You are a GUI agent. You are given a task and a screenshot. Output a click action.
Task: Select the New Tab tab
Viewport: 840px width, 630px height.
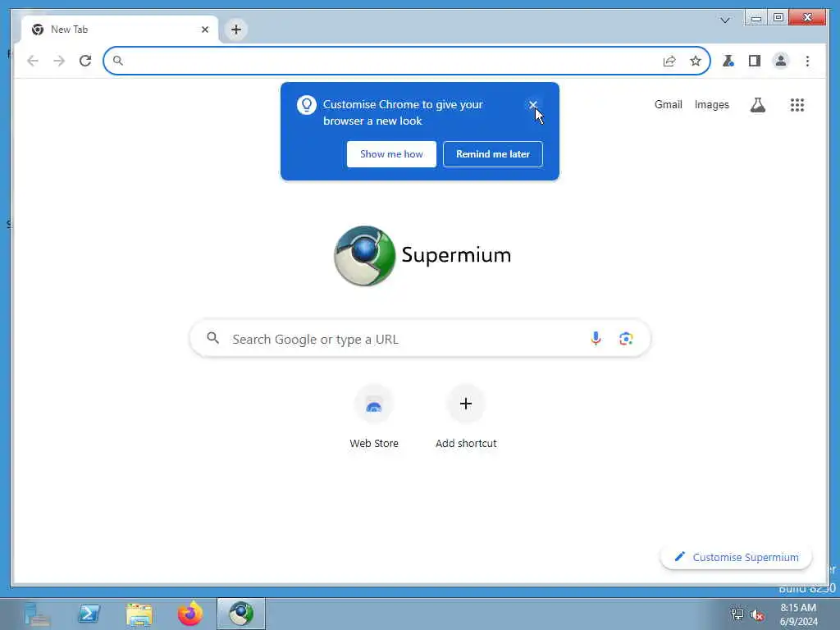[x=120, y=30]
